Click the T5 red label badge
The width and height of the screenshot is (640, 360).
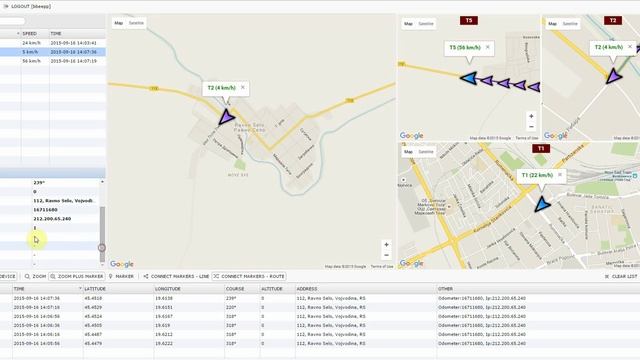[469, 20]
